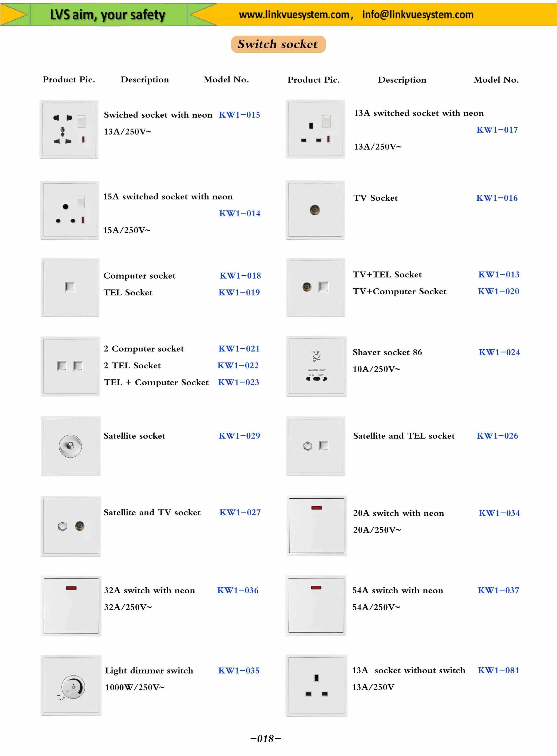Viewport: 557px width, 756px height.
Task: Click the TV+TEL socket product image
Action: (315, 287)
